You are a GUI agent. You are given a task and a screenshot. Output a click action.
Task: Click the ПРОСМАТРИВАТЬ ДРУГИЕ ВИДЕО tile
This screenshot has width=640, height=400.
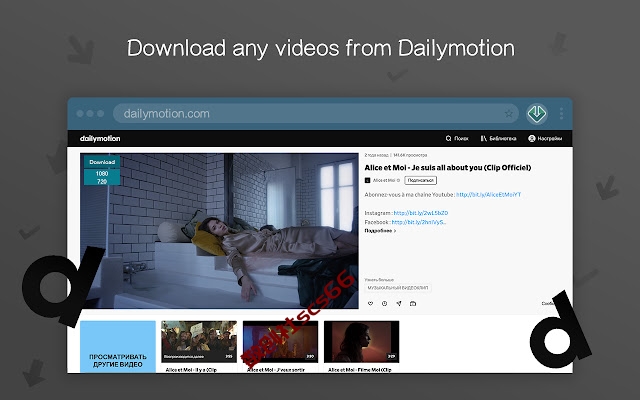(x=118, y=347)
